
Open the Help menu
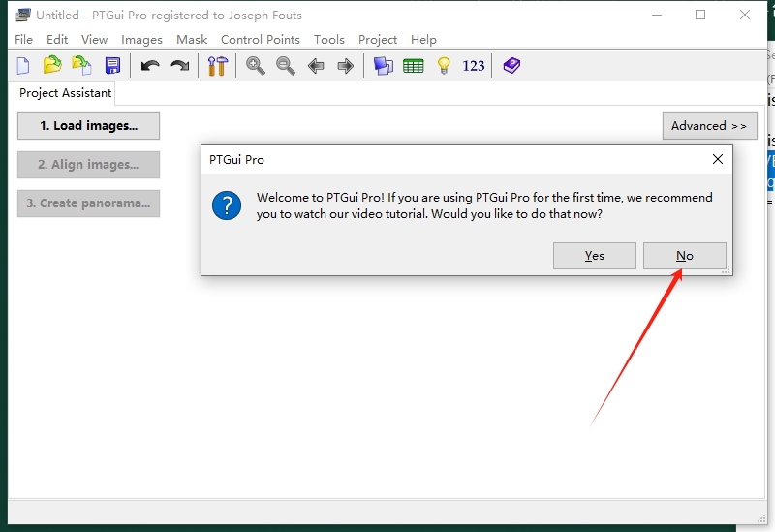pyautogui.click(x=423, y=40)
